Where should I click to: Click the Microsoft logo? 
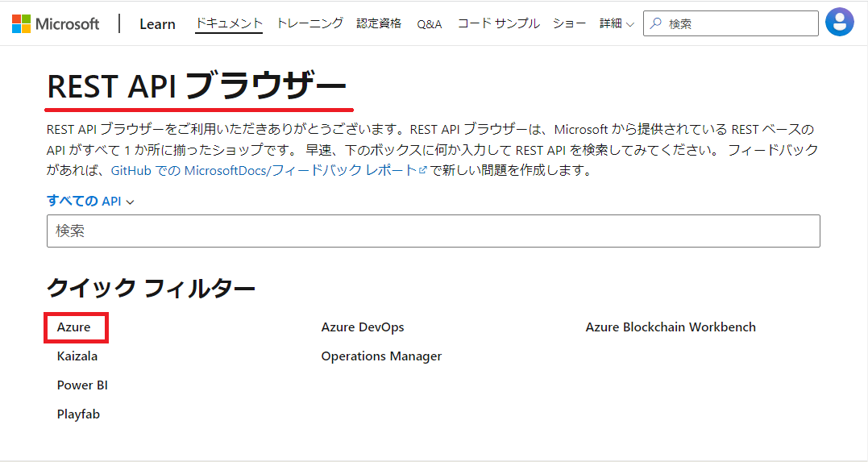pyautogui.click(x=56, y=24)
